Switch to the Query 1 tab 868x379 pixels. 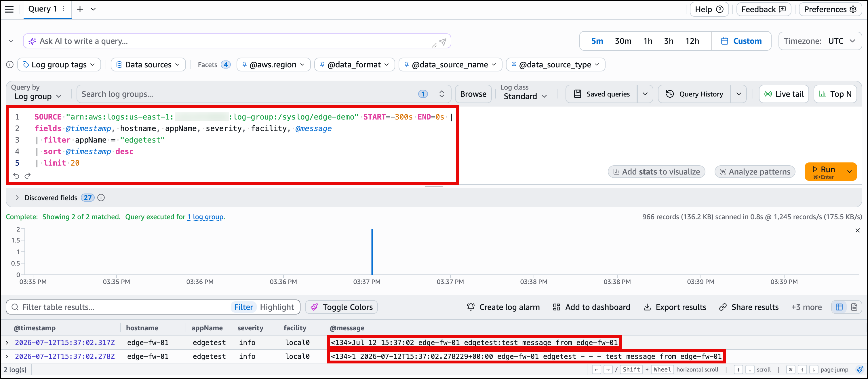(43, 9)
